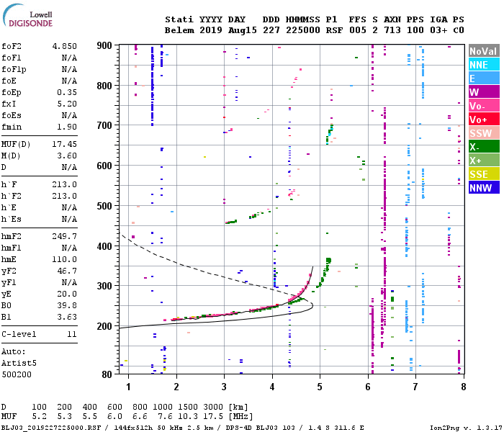Click the hmE value 110.0

point(65,259)
